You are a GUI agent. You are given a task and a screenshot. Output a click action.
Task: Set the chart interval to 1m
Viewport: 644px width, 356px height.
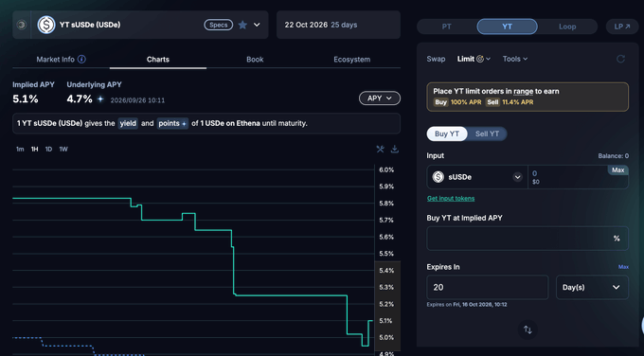[x=20, y=149]
